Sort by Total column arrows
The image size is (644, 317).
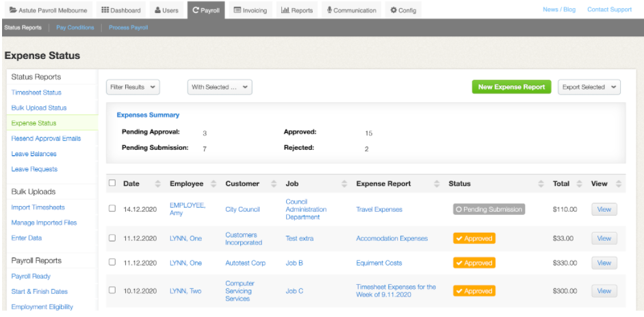[578, 183]
